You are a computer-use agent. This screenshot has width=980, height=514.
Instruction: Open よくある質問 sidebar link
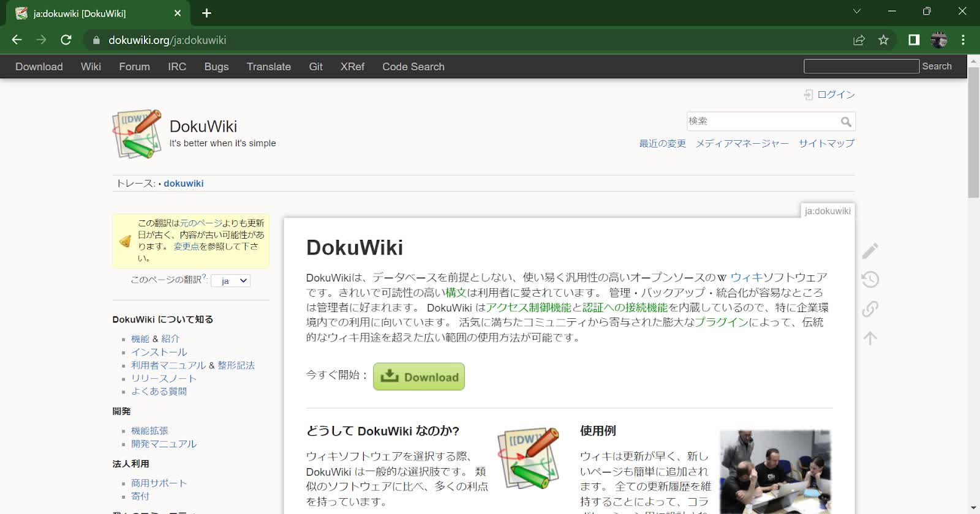159,392
